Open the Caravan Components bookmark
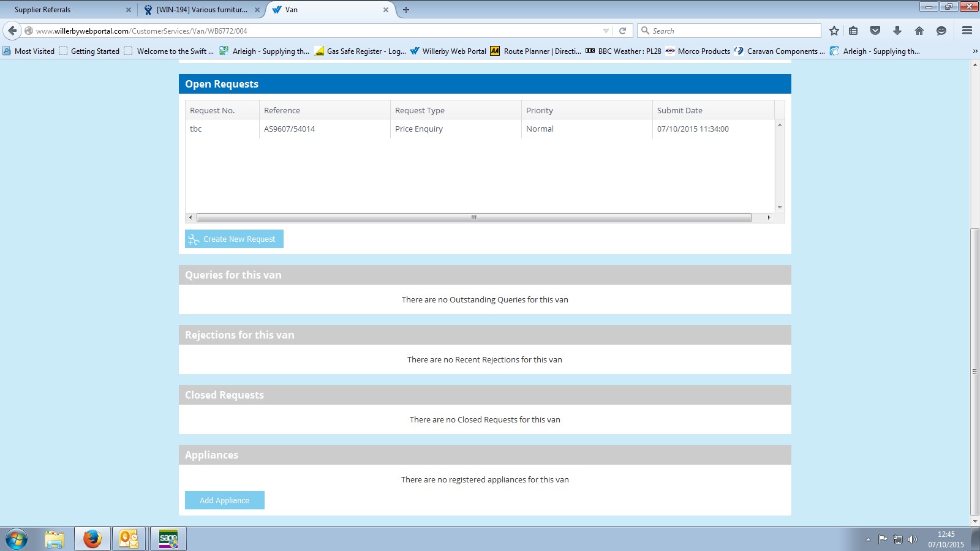 [x=779, y=51]
